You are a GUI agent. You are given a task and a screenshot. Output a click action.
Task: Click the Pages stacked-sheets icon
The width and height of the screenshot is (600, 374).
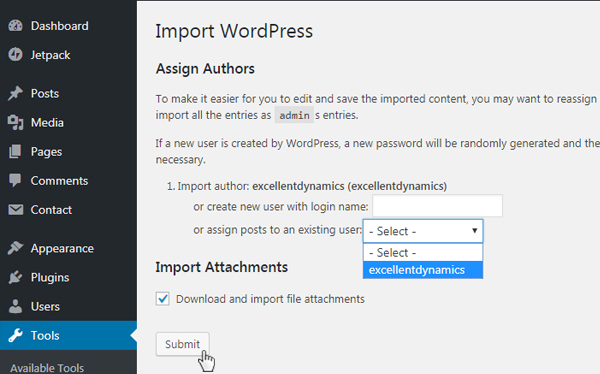point(15,152)
